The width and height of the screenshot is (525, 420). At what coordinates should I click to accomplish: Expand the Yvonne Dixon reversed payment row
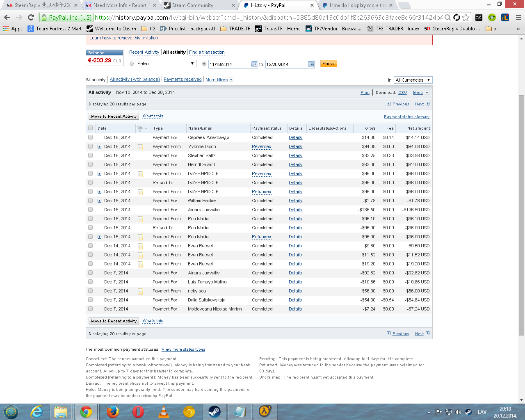99,146
